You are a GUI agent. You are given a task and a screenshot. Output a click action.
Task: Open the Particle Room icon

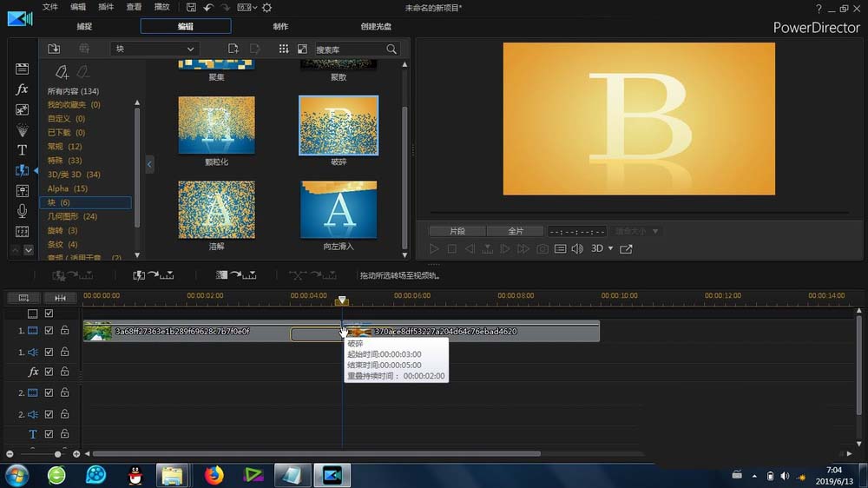23,130
